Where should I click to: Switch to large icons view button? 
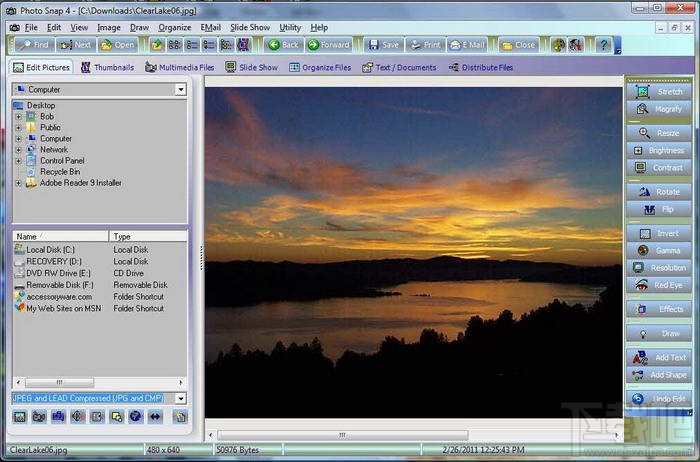[x=174, y=45]
